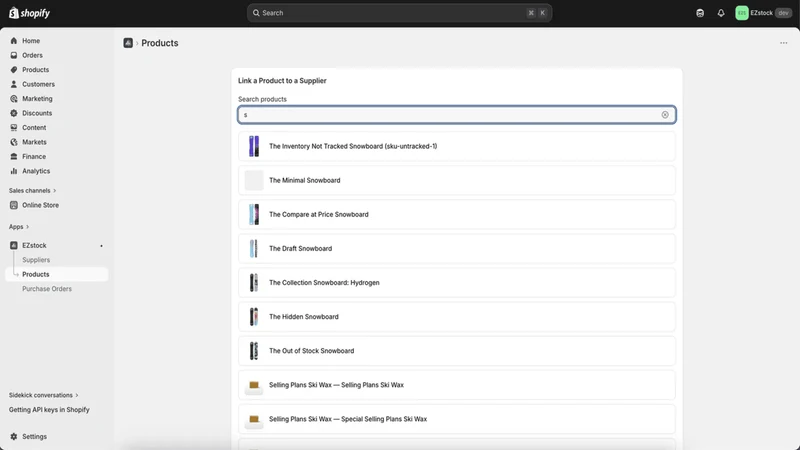Viewport: 800px width, 450px height.
Task: Select The Draft Snowboard product
Action: pyautogui.click(x=457, y=248)
